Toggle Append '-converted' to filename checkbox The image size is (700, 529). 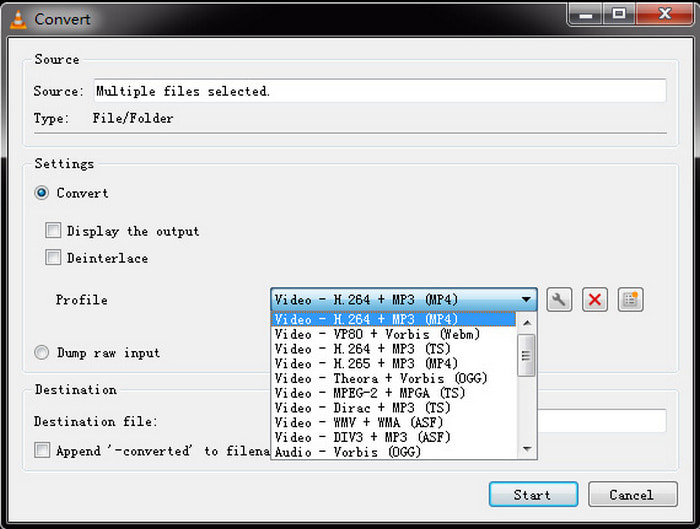tap(42, 450)
